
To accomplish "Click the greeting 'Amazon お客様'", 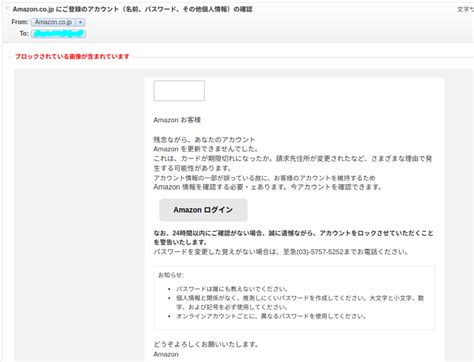I will click(x=177, y=120).
